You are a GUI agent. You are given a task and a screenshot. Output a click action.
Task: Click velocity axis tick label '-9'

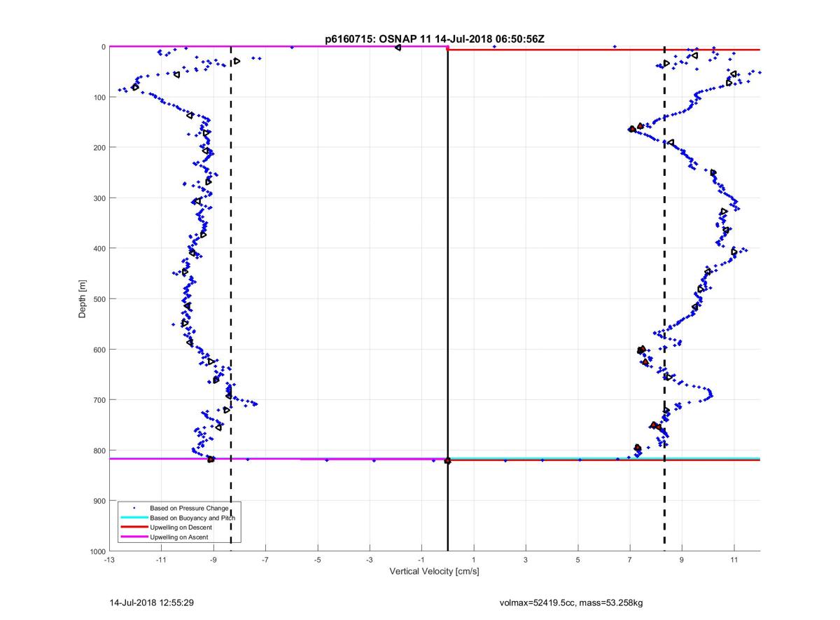point(213,560)
